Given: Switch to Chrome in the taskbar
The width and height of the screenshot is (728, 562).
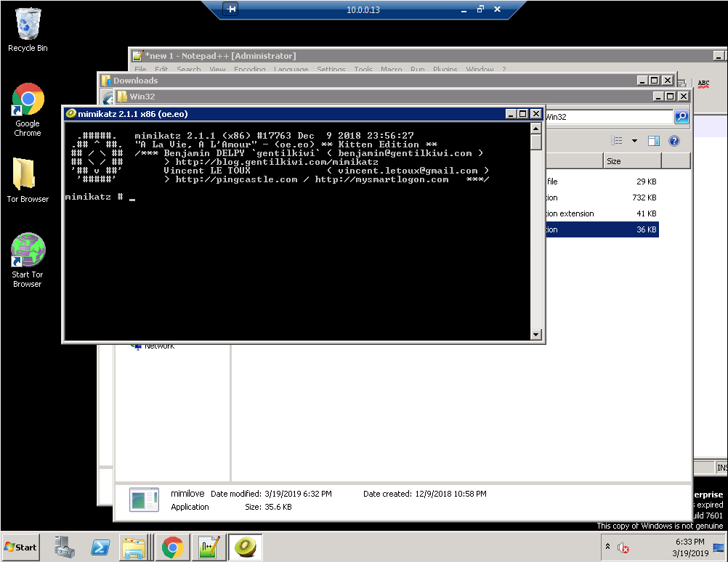Looking at the screenshot, I should (x=173, y=547).
